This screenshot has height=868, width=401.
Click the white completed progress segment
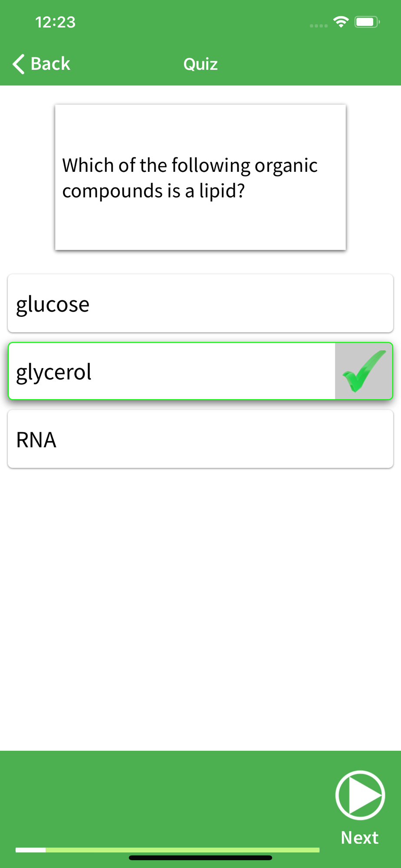click(30, 850)
